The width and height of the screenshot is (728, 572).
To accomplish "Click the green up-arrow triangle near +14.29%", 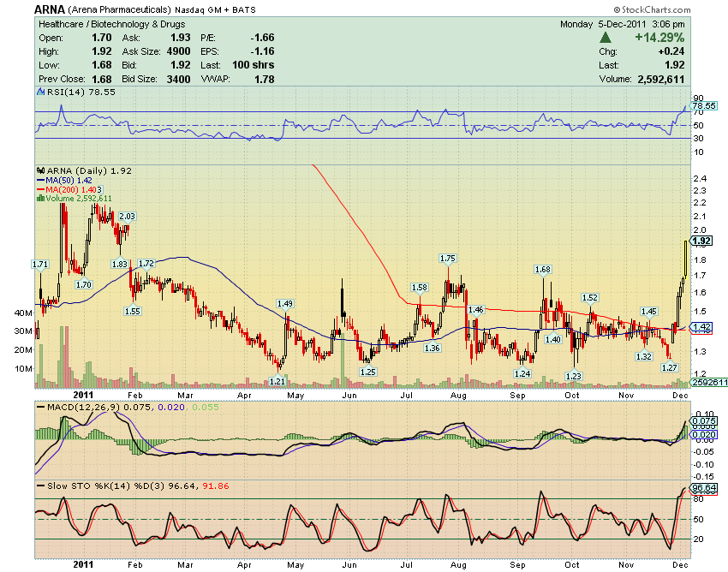I will click(x=605, y=38).
